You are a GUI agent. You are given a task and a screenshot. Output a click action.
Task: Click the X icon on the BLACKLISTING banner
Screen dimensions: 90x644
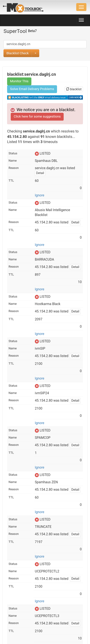pos(9,97)
